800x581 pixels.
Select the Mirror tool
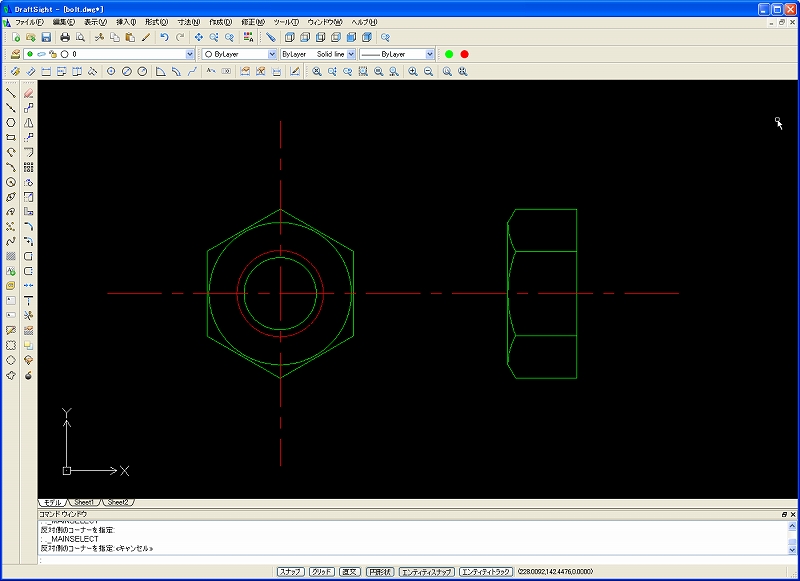pyautogui.click(x=29, y=122)
